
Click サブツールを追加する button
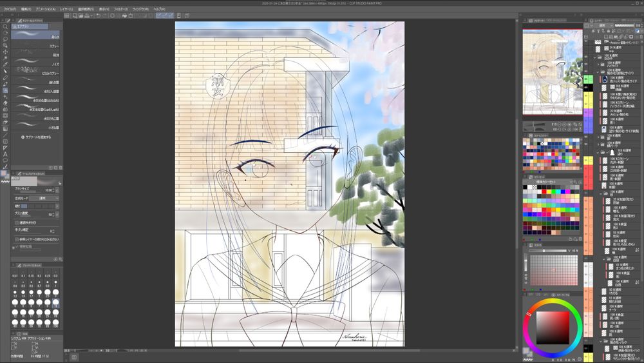[x=36, y=137]
